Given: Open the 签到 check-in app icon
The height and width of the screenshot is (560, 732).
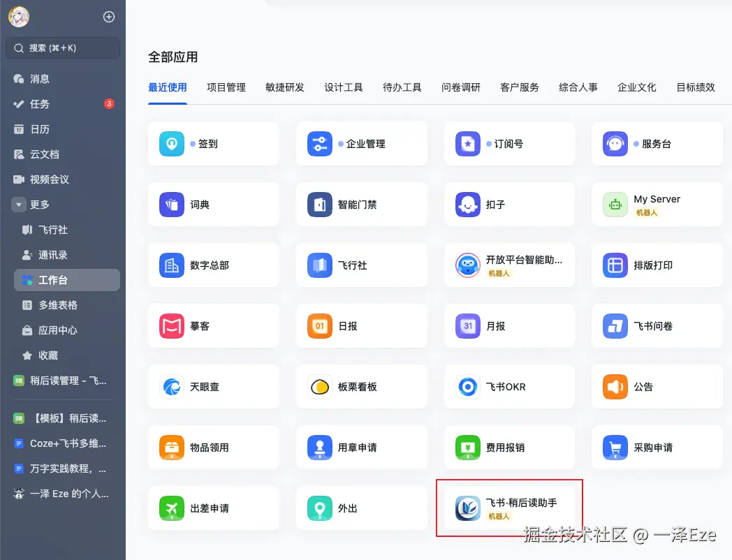Looking at the screenshot, I should (x=172, y=144).
